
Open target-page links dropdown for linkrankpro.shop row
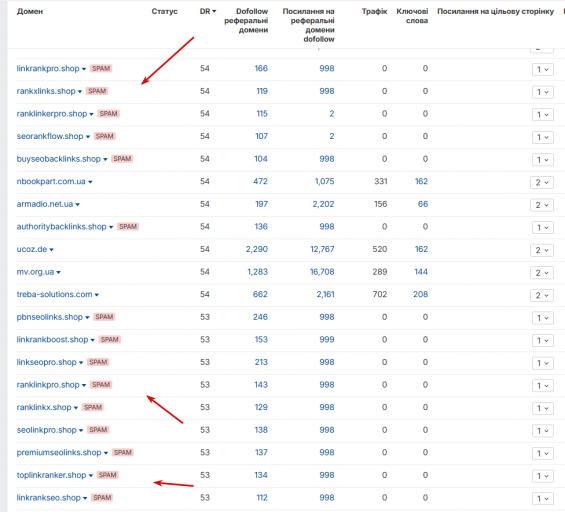click(543, 70)
